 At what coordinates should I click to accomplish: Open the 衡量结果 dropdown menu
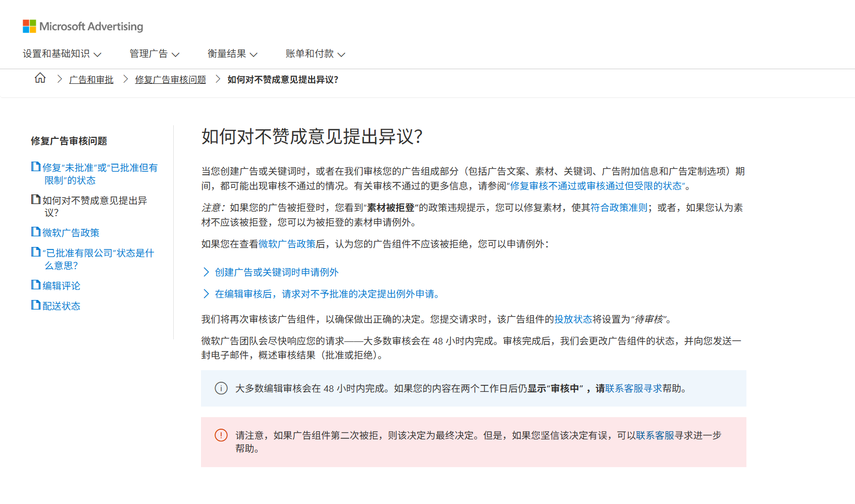[233, 54]
